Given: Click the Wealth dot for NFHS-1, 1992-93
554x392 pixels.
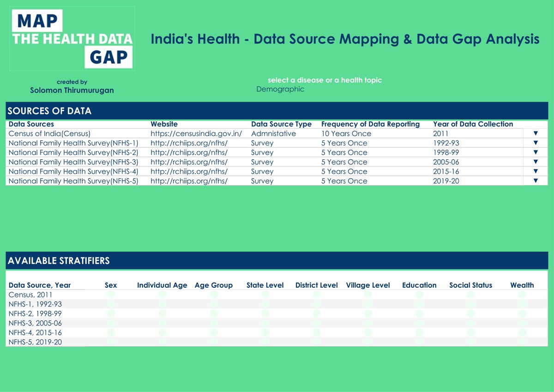Looking at the screenshot, I should pyautogui.click(x=522, y=304).
